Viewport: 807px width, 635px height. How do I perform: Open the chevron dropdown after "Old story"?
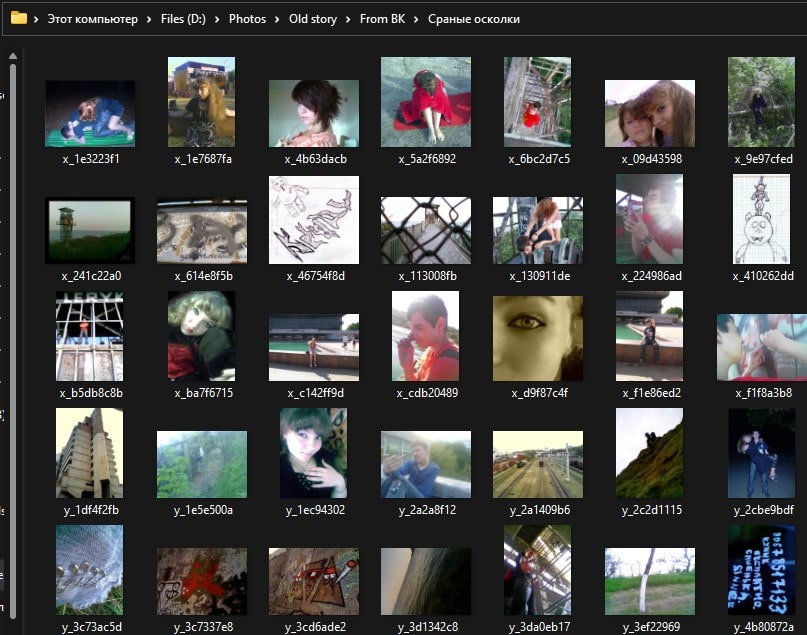[x=349, y=19]
